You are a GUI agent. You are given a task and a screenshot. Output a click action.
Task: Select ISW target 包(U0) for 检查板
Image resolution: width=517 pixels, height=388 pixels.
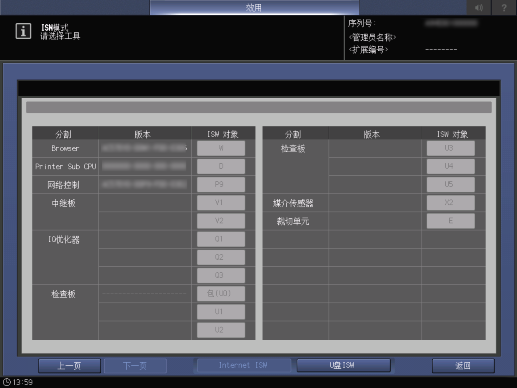221,293
